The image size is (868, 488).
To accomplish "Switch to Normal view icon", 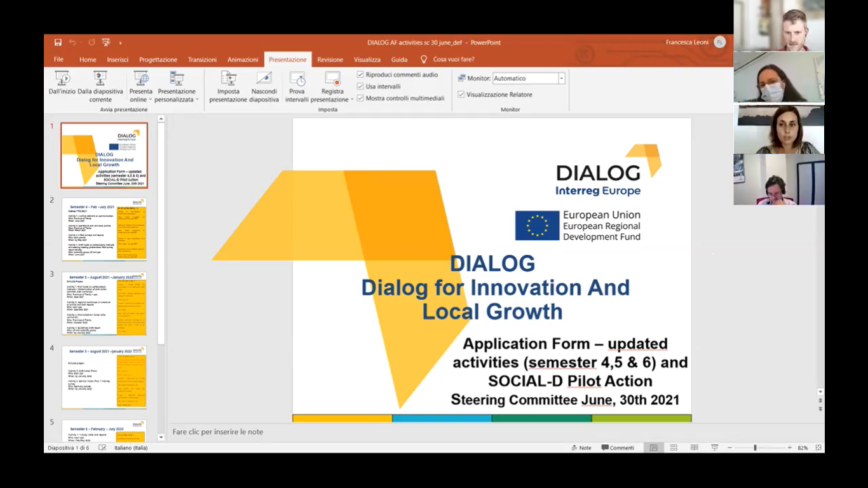I will coord(653,448).
